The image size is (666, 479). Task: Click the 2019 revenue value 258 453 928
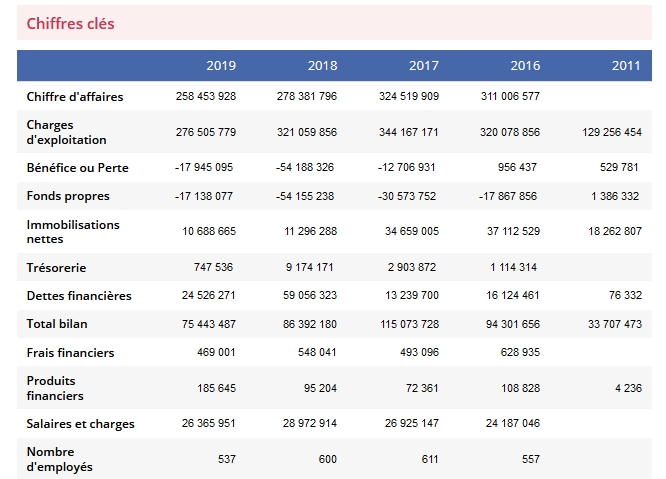pos(205,96)
